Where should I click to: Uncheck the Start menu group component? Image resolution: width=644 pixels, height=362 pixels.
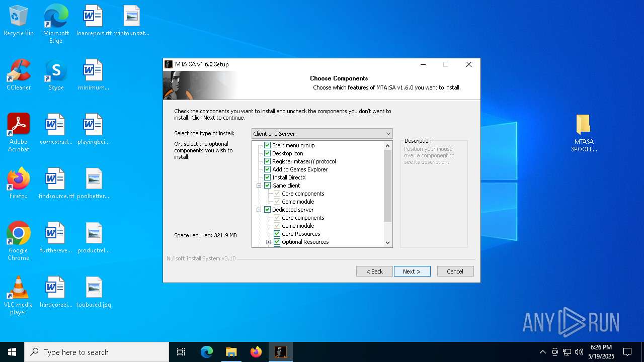268,145
